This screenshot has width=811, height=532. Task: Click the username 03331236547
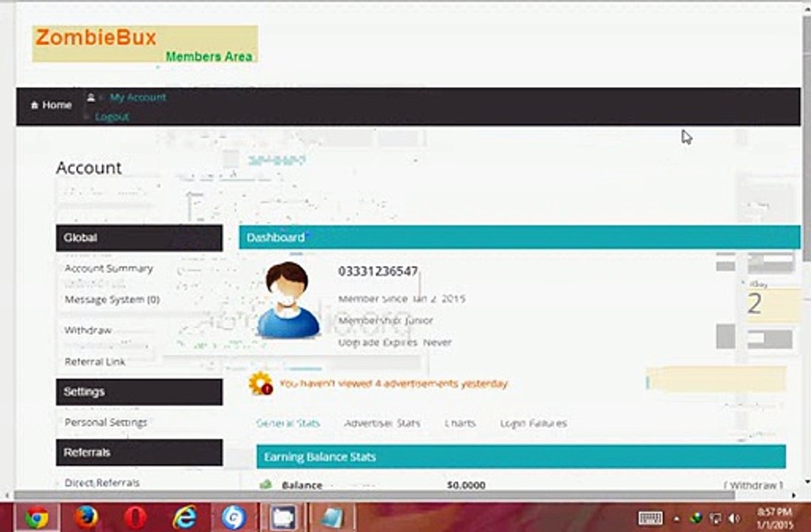coord(378,271)
